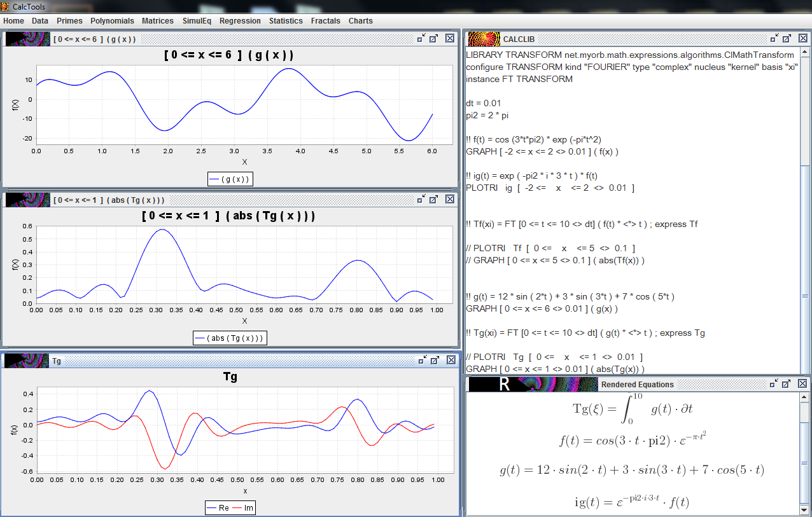The height and width of the screenshot is (517, 812).
Task: Maximize the Tg plot window
Action: (434, 361)
